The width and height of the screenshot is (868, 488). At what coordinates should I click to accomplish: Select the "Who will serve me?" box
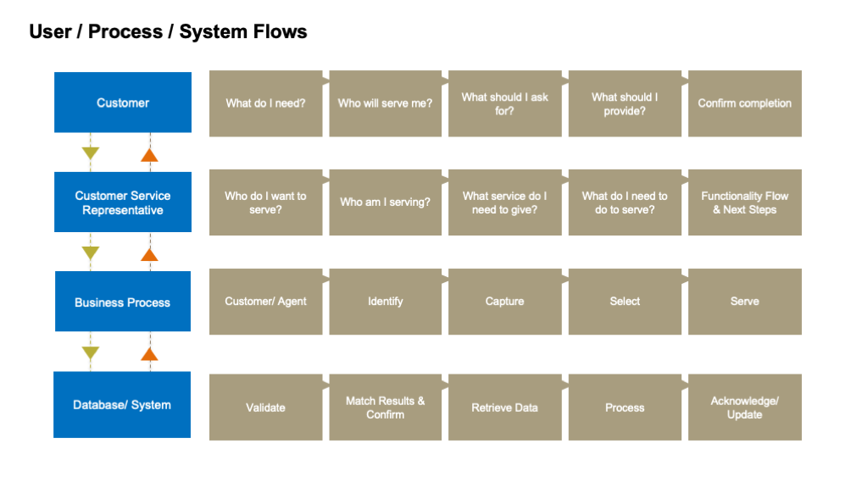coord(385,103)
